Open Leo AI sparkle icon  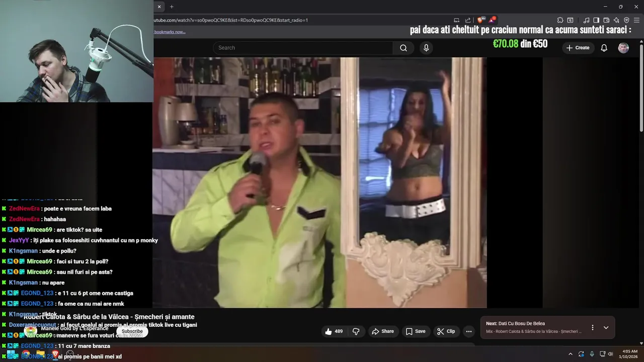[616, 20]
